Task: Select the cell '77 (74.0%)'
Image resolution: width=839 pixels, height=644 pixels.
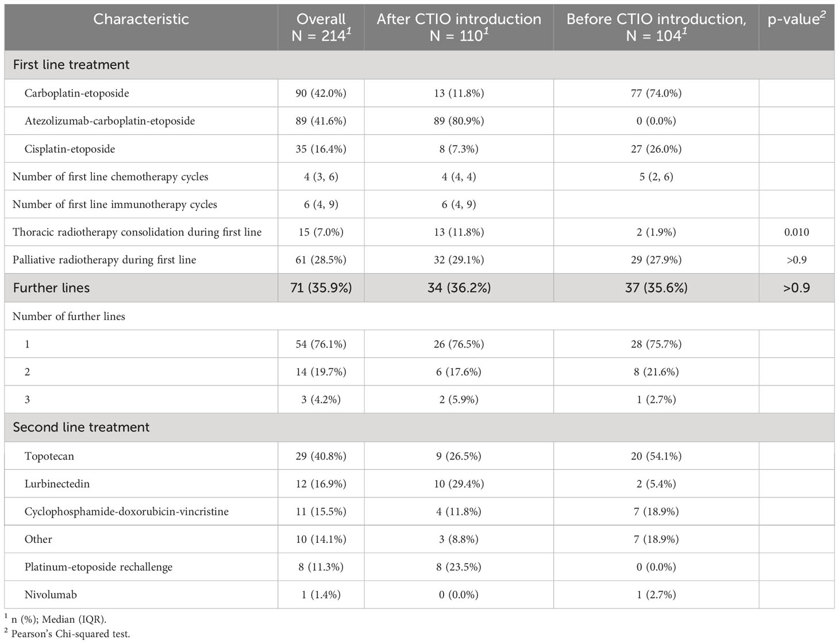Action: (x=656, y=93)
